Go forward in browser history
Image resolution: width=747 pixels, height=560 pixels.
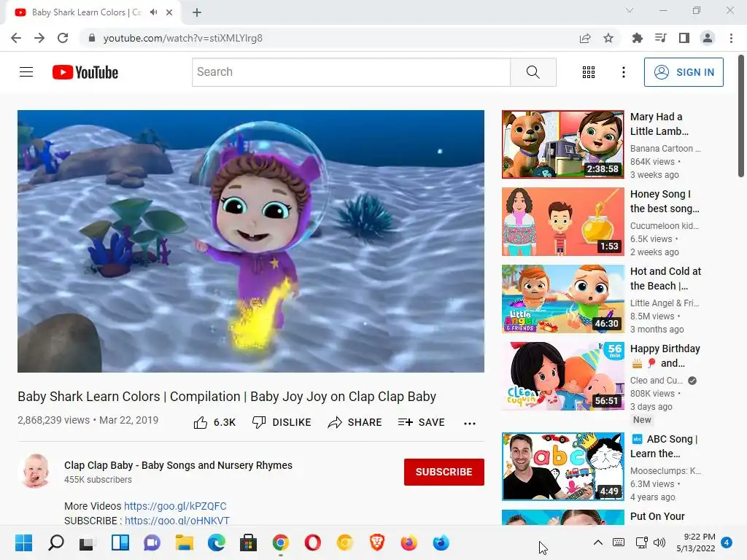pos(39,38)
